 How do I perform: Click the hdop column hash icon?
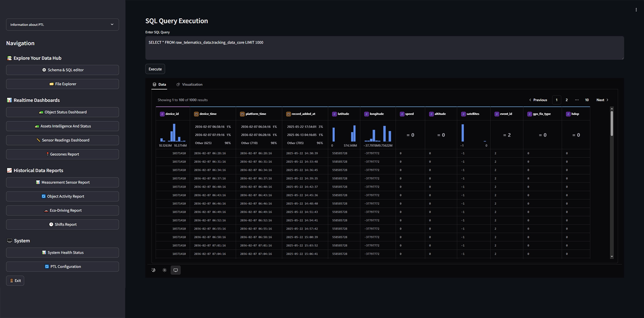click(568, 114)
